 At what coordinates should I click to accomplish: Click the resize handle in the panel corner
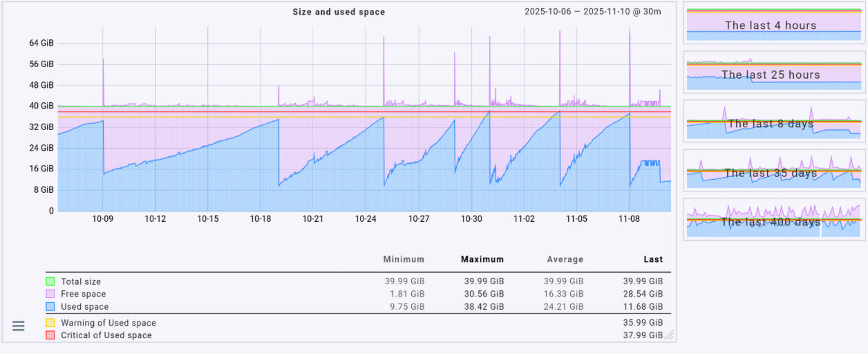point(668,335)
